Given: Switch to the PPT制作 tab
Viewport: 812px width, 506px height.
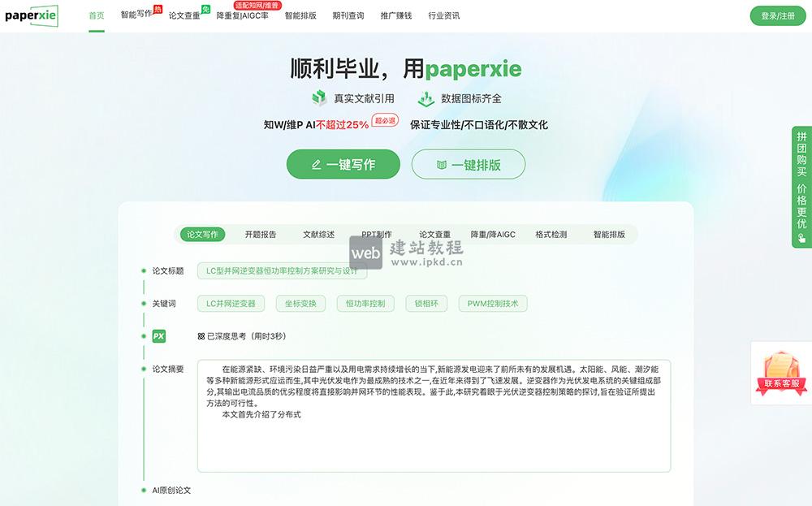Looking at the screenshot, I should pyautogui.click(x=377, y=234).
